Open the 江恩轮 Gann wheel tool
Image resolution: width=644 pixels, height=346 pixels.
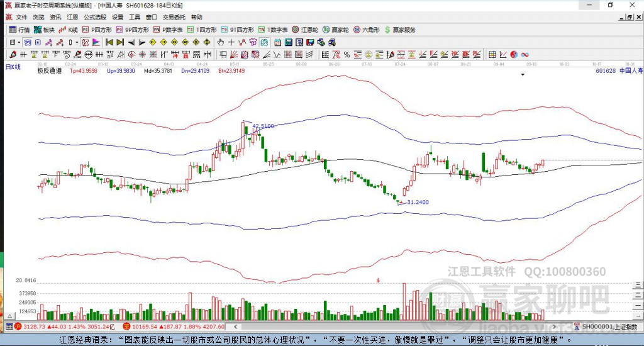pyautogui.click(x=305, y=30)
